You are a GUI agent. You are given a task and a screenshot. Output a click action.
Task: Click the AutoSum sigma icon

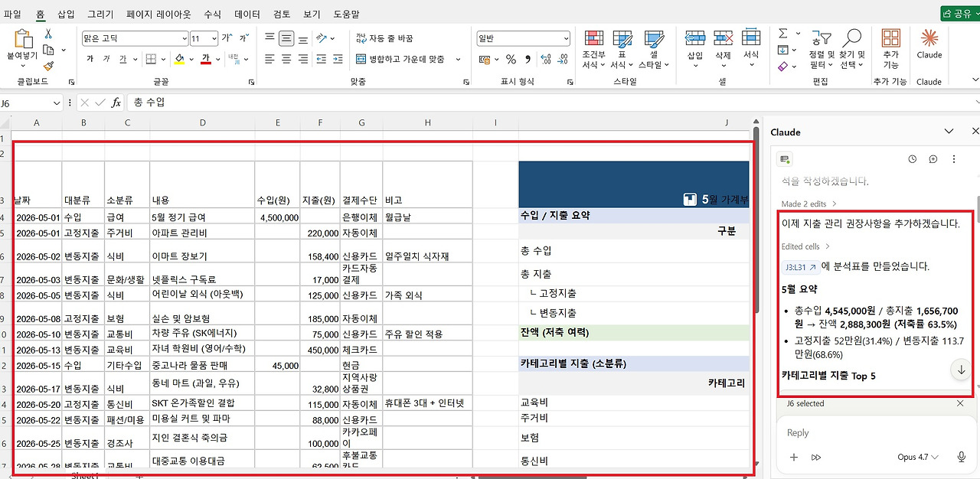(x=783, y=34)
